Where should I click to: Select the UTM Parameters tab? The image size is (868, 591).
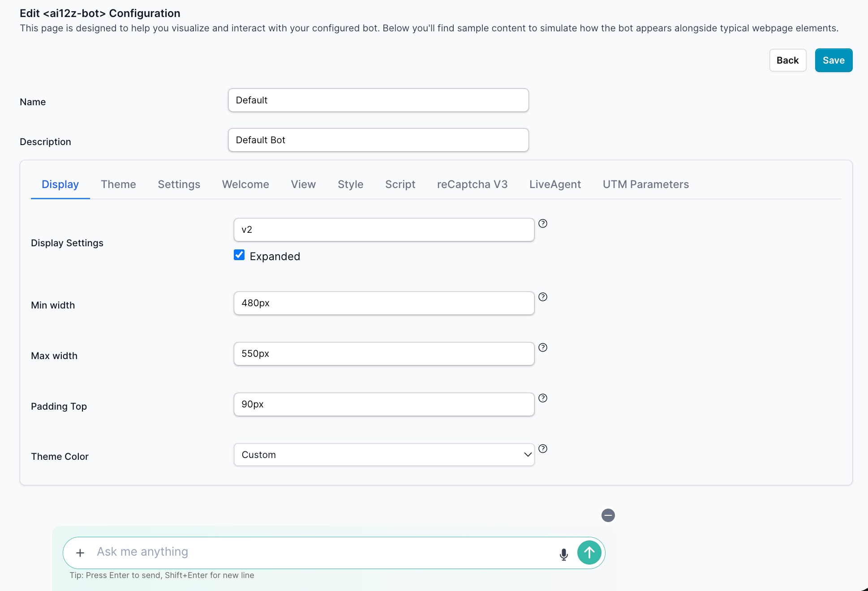click(x=645, y=184)
